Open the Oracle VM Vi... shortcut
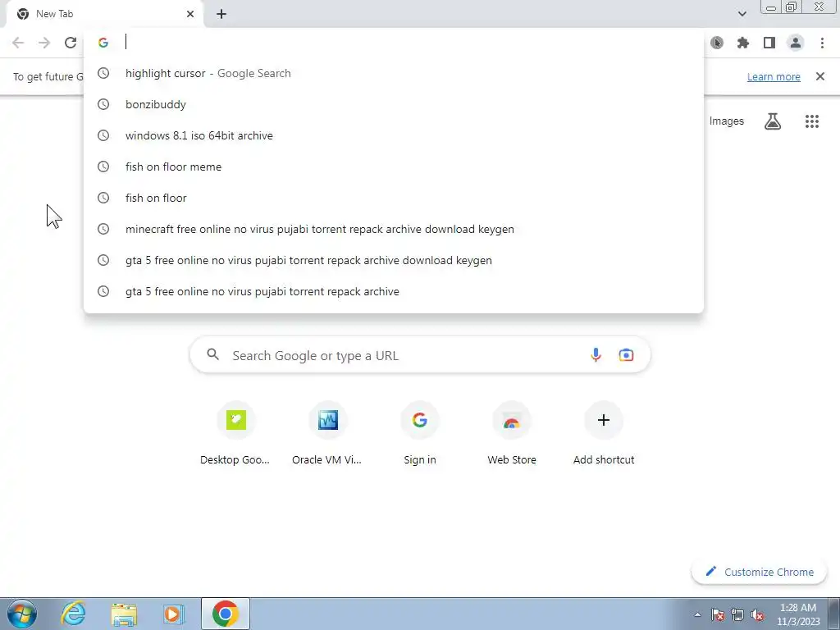840x630 pixels. [x=327, y=434]
